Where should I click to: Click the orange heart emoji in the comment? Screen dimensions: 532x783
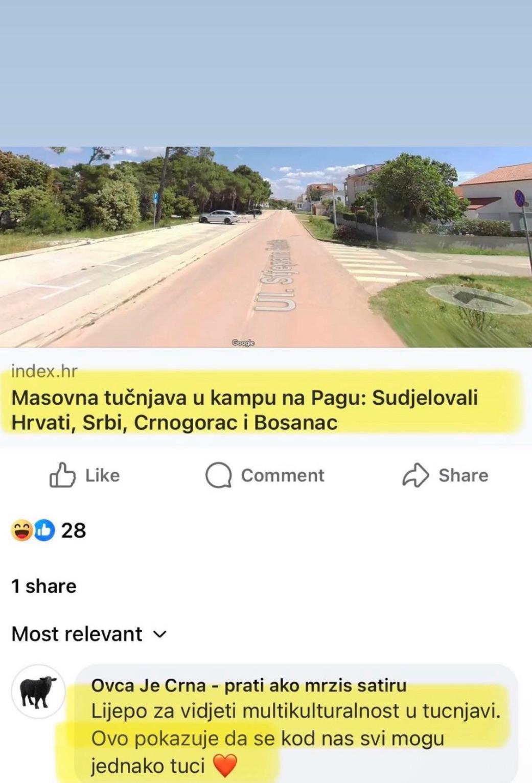click(x=225, y=766)
